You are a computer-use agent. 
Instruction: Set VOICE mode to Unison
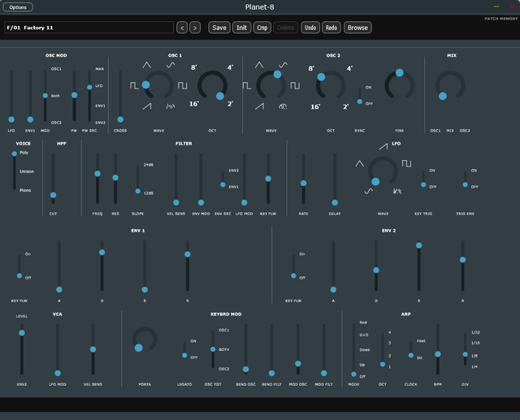tap(27, 171)
